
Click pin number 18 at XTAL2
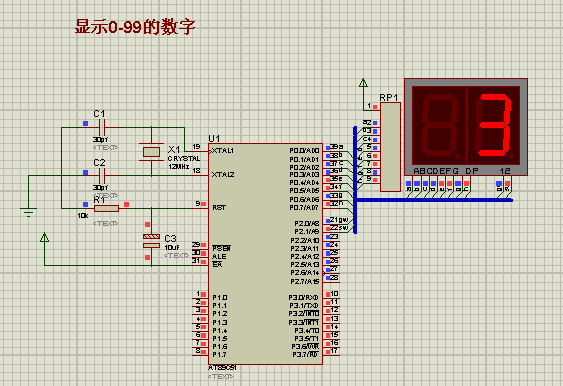click(x=196, y=171)
